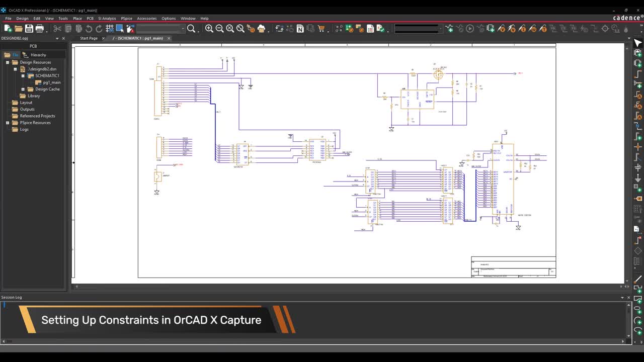Toggle snap to grid icon
The height and width of the screenshot is (362, 644).
coord(110,29)
